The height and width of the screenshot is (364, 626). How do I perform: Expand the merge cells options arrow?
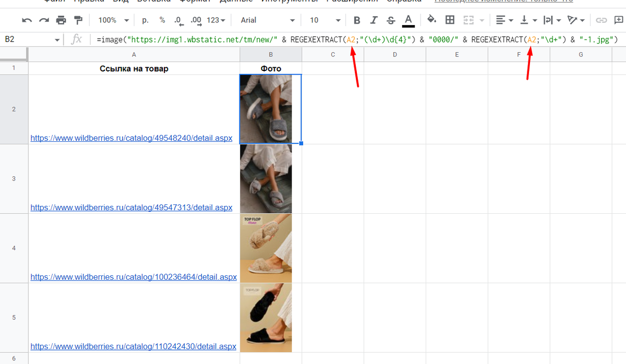[x=481, y=20]
